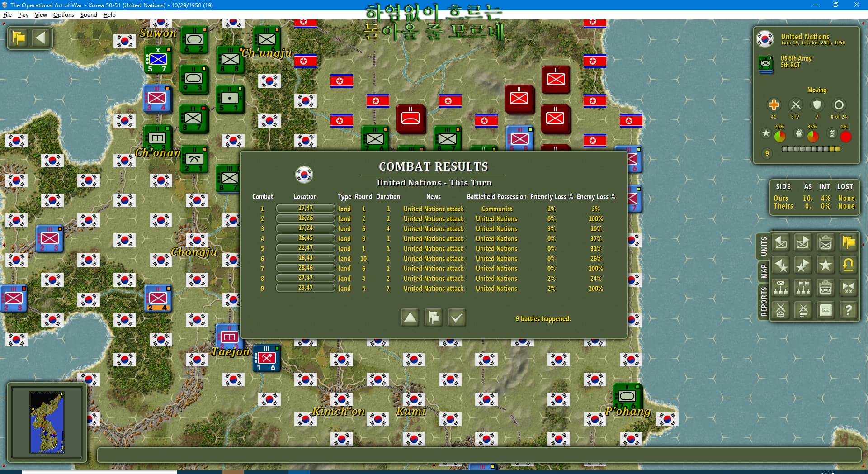Click clipboard icon with infinity symbol unit
868x474 pixels.
point(826,288)
